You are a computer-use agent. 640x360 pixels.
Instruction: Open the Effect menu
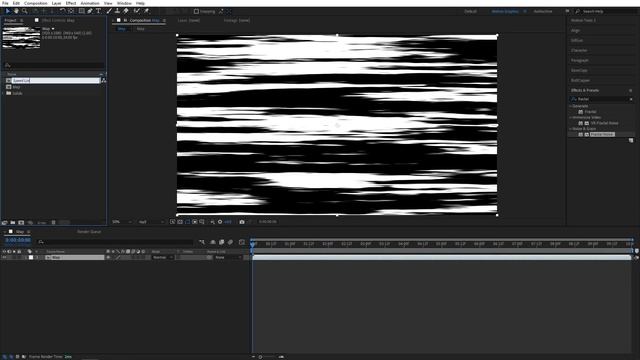click(71, 3)
